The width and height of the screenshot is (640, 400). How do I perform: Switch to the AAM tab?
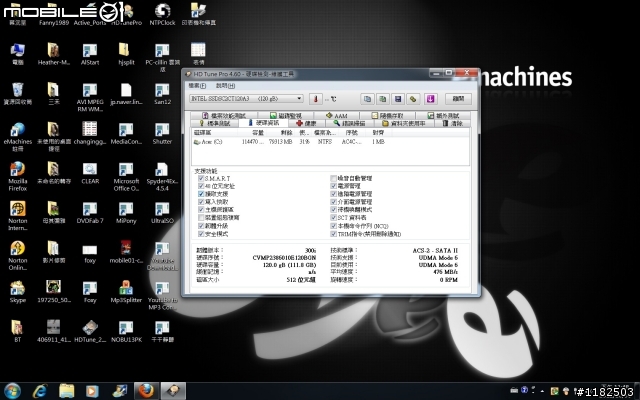336,115
